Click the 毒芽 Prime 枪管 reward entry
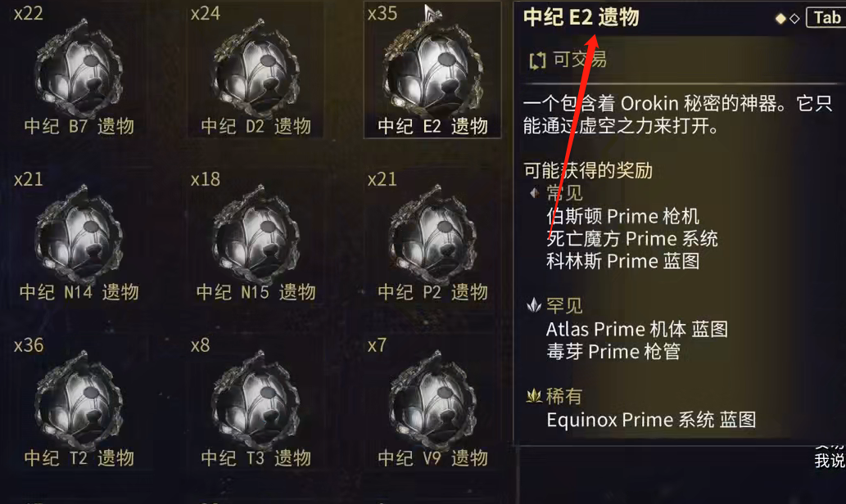 click(x=613, y=352)
